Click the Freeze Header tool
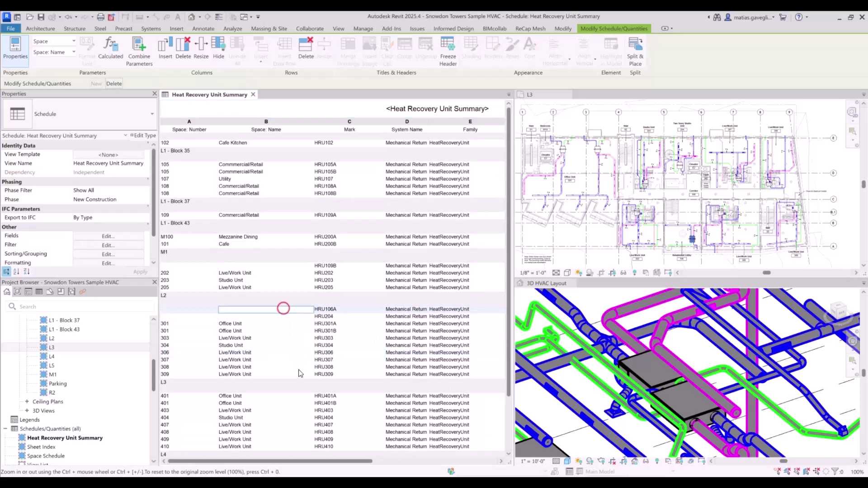 click(x=448, y=51)
